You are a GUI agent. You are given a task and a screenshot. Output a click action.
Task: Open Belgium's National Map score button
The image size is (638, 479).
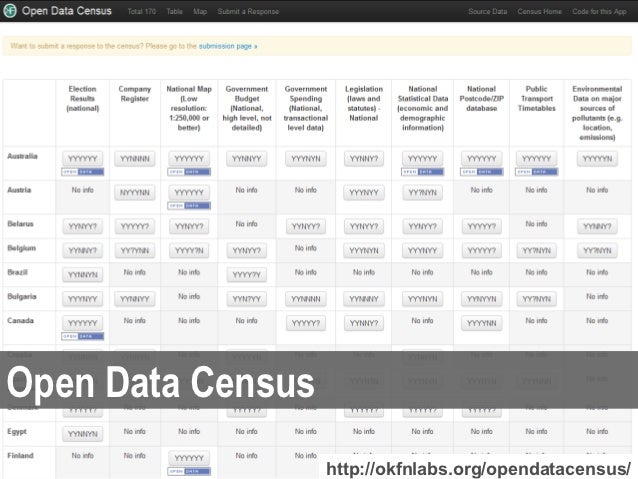tap(189, 251)
